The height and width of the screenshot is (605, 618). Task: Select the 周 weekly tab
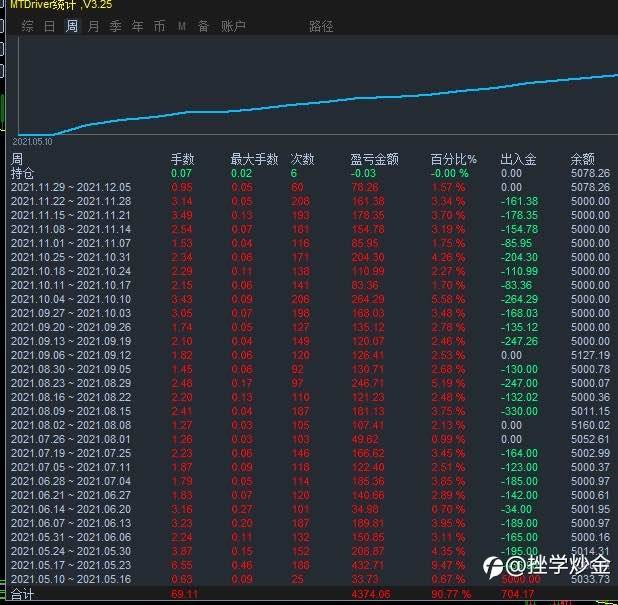pyautogui.click(x=72, y=26)
